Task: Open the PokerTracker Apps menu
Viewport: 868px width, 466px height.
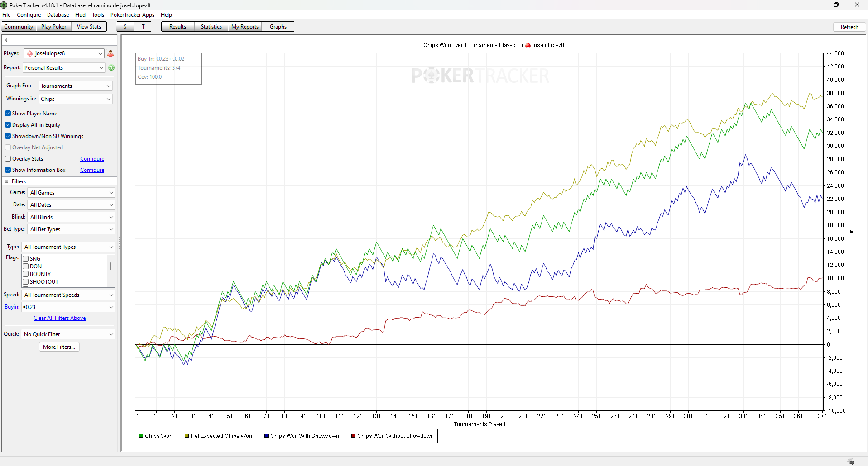Action: tap(132, 15)
